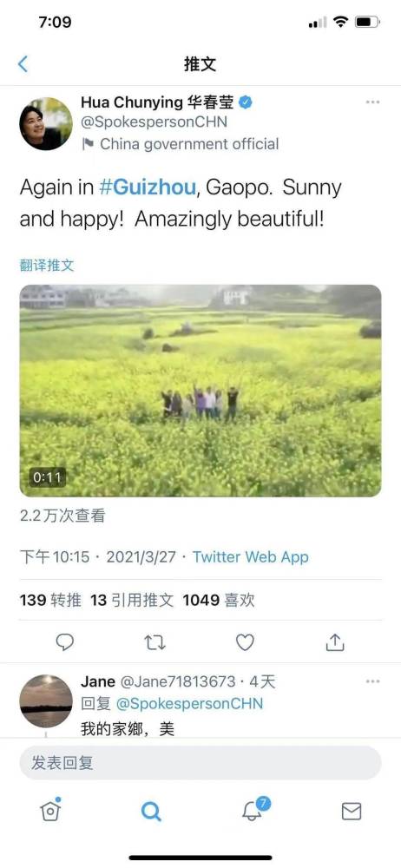Retweet using the retweet arrows icon
Viewport: 401px width, 868px height.
click(x=154, y=642)
